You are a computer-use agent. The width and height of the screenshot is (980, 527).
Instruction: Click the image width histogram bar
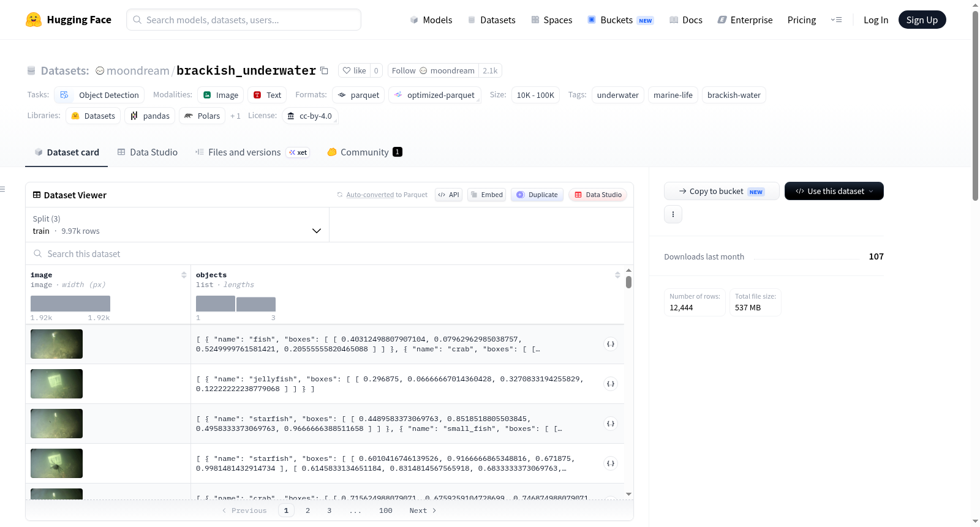pyautogui.click(x=70, y=304)
